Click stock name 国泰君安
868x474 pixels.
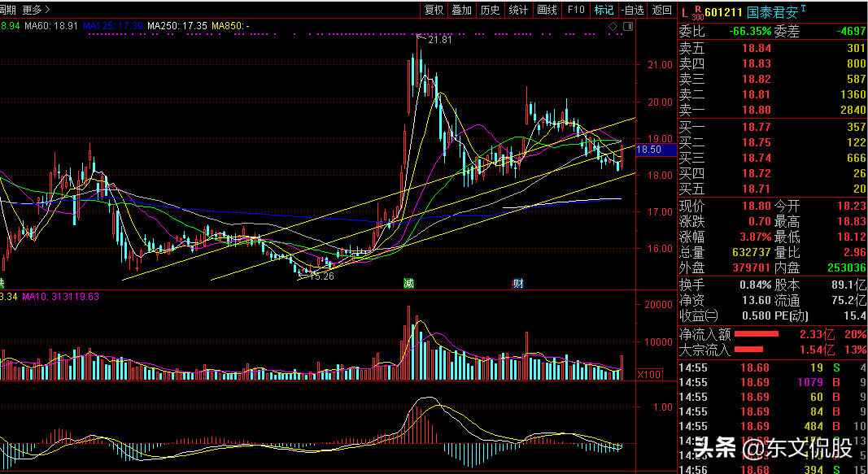click(x=773, y=12)
